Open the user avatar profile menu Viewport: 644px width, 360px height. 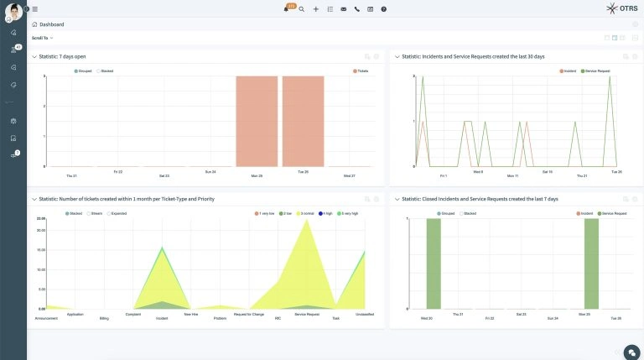tap(13, 12)
